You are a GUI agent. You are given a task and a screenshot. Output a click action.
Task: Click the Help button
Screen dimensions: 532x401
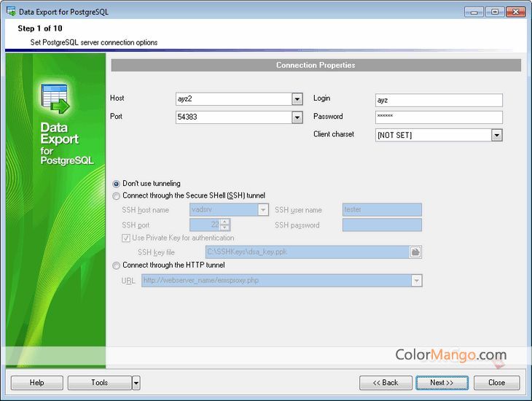(x=37, y=383)
